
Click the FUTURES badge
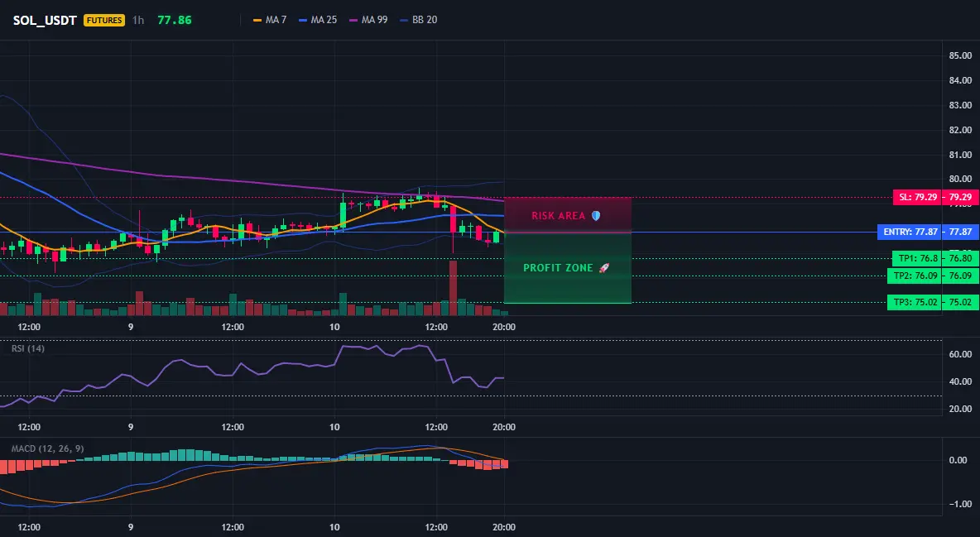[104, 20]
